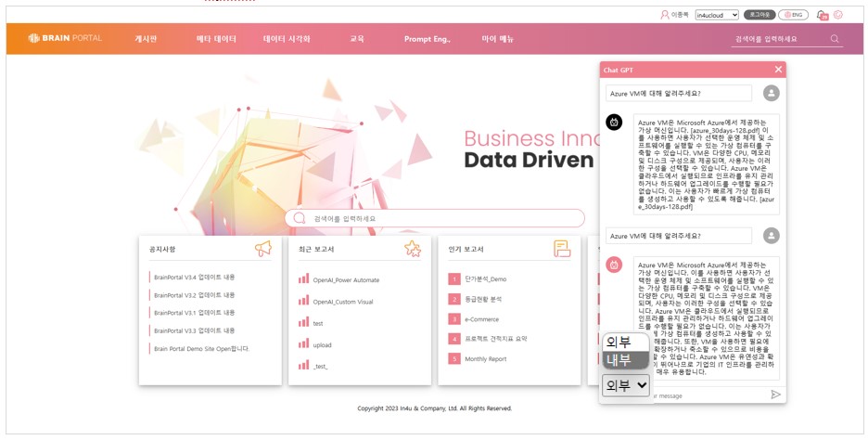
Task: Click chart icon beside upload report
Action: click(303, 343)
